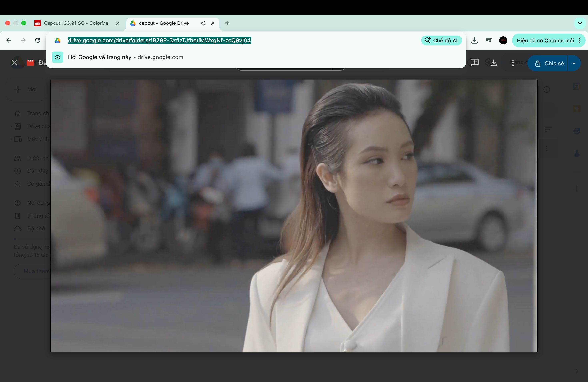Go back using the browser back arrow

tap(9, 41)
